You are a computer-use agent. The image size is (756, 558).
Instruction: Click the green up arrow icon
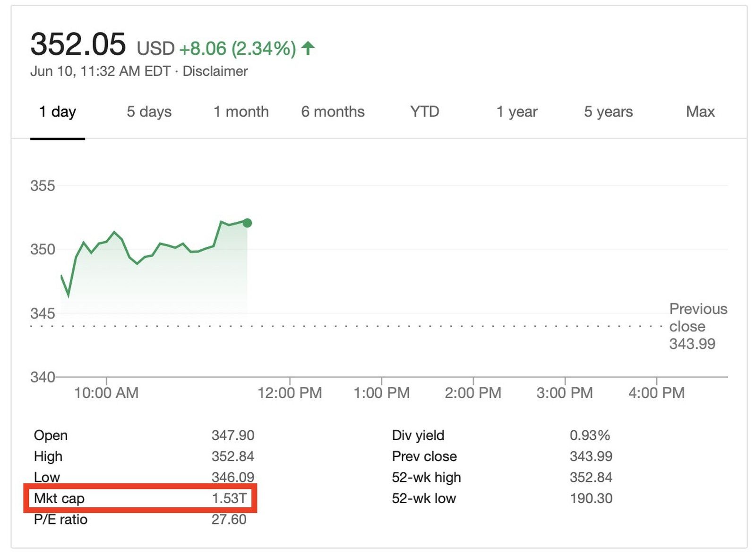pyautogui.click(x=308, y=48)
